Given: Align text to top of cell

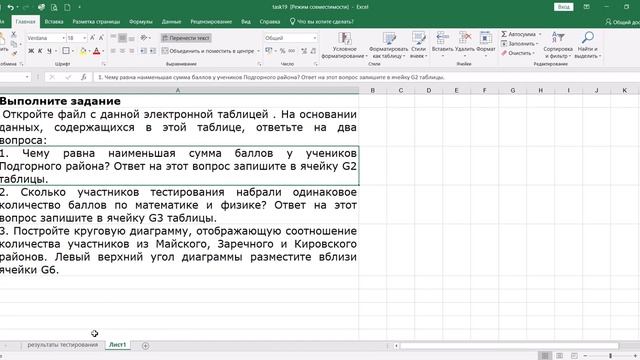Looking at the screenshot, I should 113,38.
